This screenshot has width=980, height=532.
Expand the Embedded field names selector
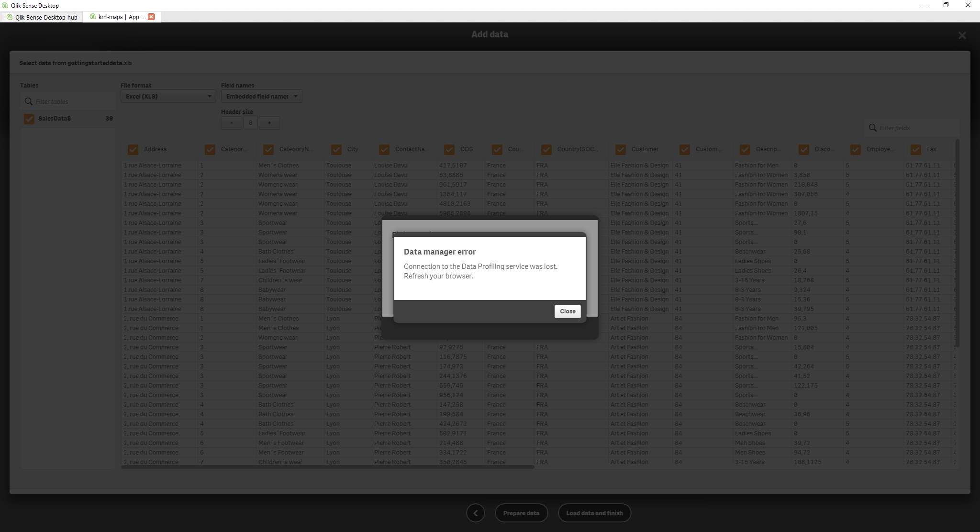pyautogui.click(x=296, y=96)
